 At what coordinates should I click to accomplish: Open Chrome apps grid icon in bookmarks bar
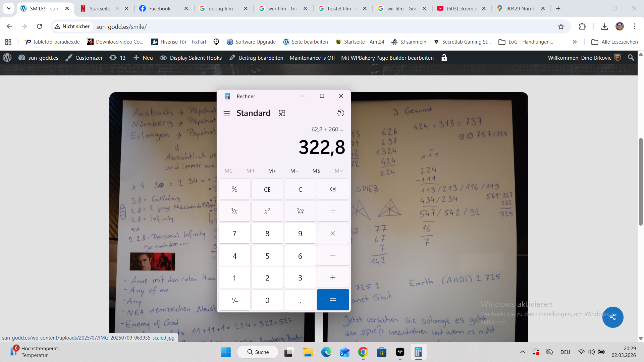coord(8,42)
